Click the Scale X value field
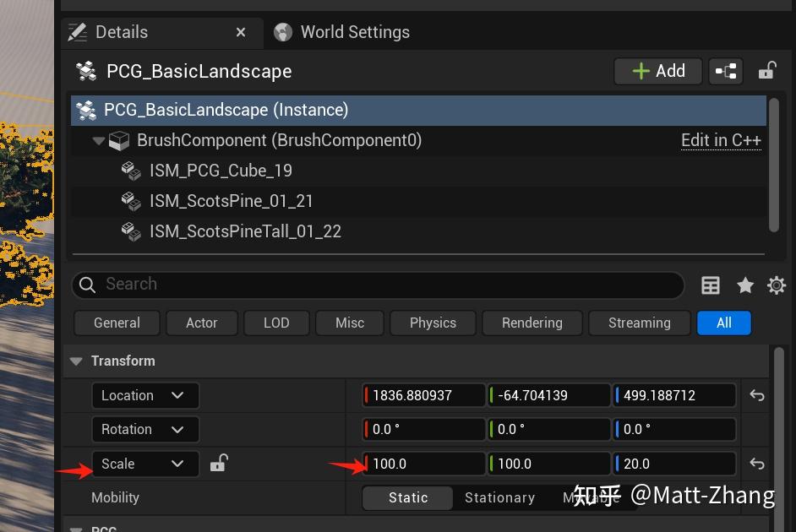Screen dimensions: 796x532 click(426, 464)
